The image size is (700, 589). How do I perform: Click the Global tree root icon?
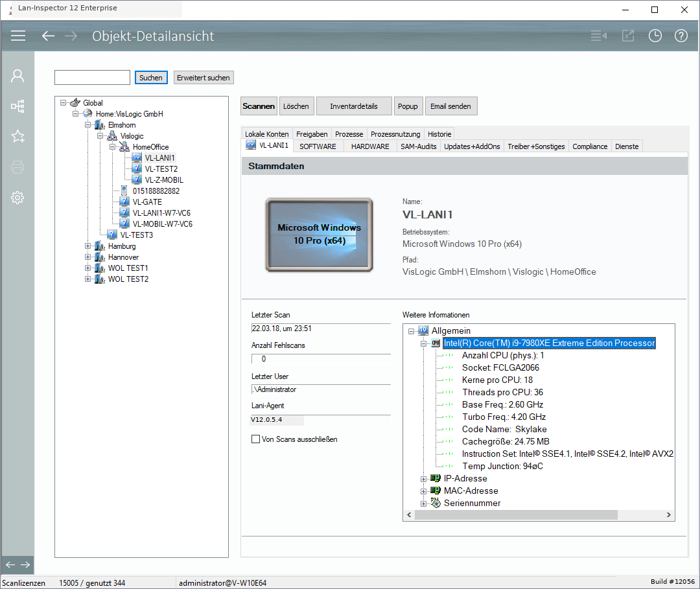(75, 102)
